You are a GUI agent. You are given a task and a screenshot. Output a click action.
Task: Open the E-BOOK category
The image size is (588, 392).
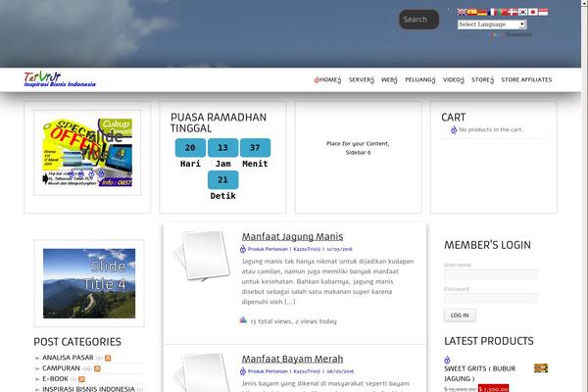[x=55, y=379]
